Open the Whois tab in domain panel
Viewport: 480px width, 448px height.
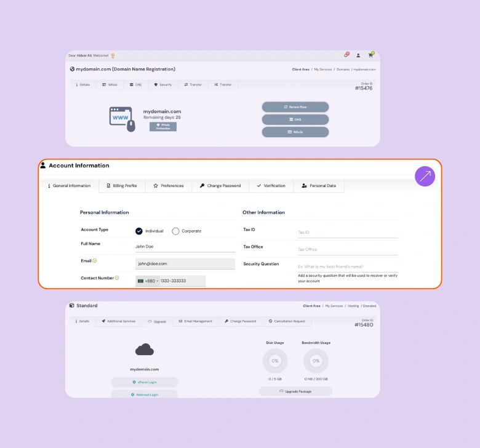click(110, 84)
